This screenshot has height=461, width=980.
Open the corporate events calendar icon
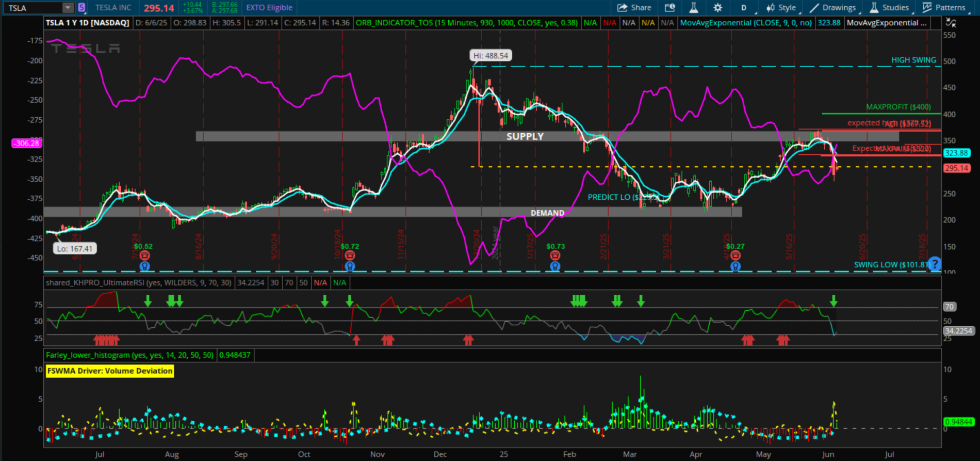coord(669,7)
